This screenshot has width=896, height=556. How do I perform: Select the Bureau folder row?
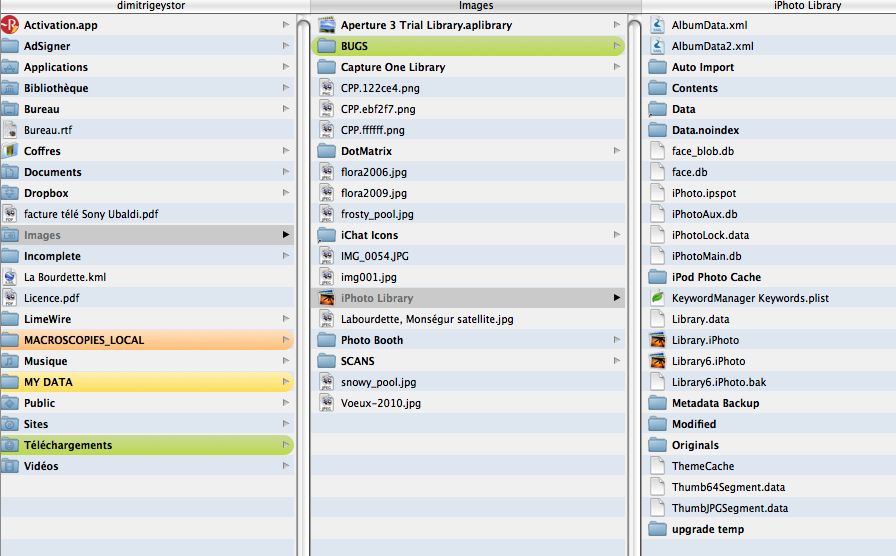coord(147,109)
